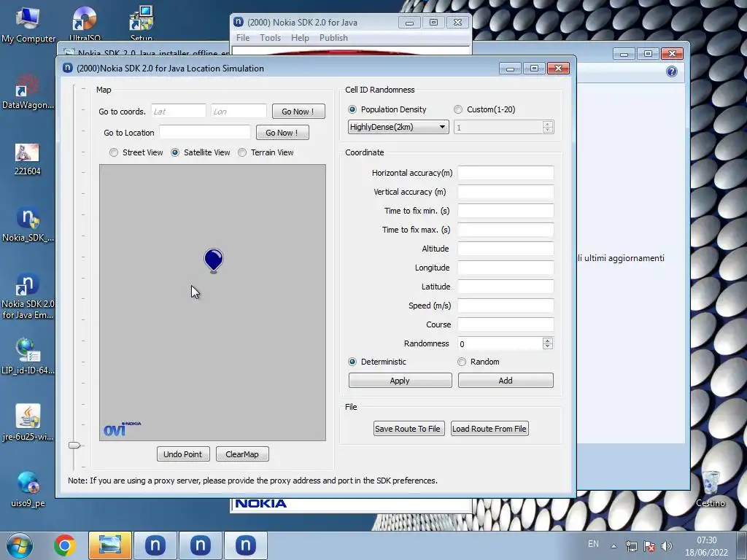Choose the Deterministic option
747x560 pixels.
(x=377, y=362)
